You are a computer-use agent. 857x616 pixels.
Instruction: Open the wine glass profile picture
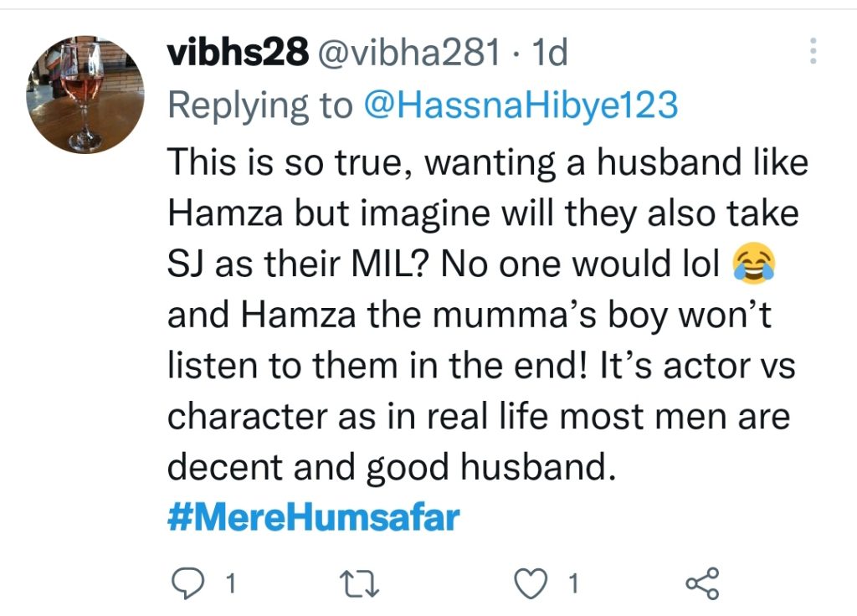click(85, 94)
